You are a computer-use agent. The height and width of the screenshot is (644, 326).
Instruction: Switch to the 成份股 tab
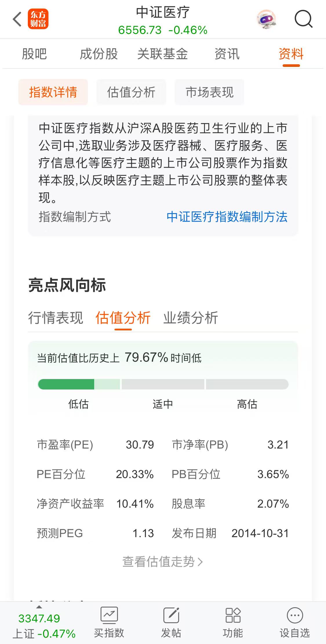pos(99,54)
